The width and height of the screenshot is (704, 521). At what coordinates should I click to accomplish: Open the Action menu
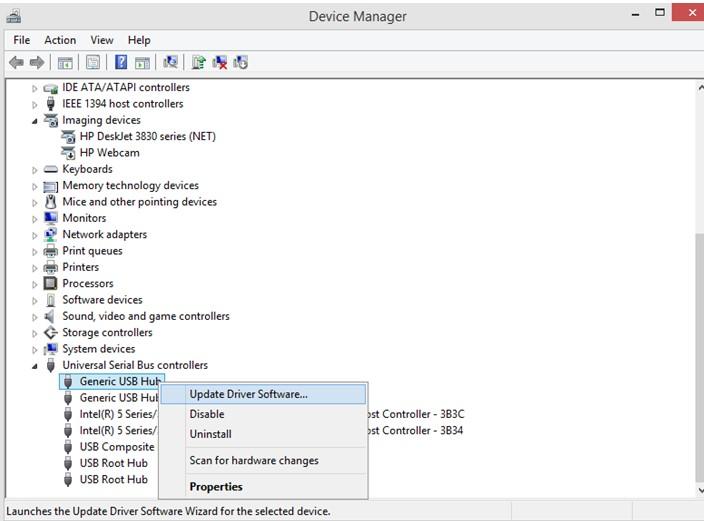point(60,40)
